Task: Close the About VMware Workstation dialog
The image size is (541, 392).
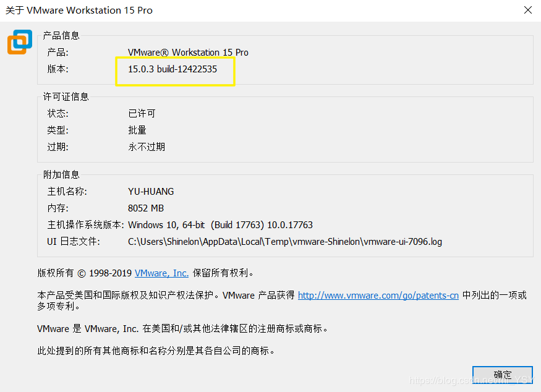Action: point(527,10)
